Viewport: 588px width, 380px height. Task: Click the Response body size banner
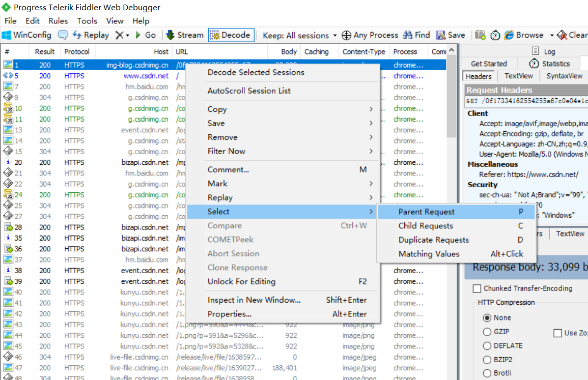click(526, 267)
